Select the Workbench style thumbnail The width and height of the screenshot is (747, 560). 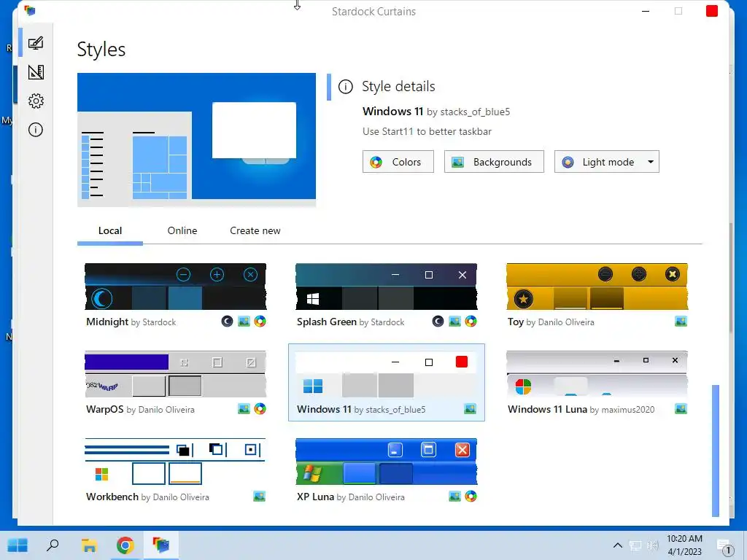175,462
